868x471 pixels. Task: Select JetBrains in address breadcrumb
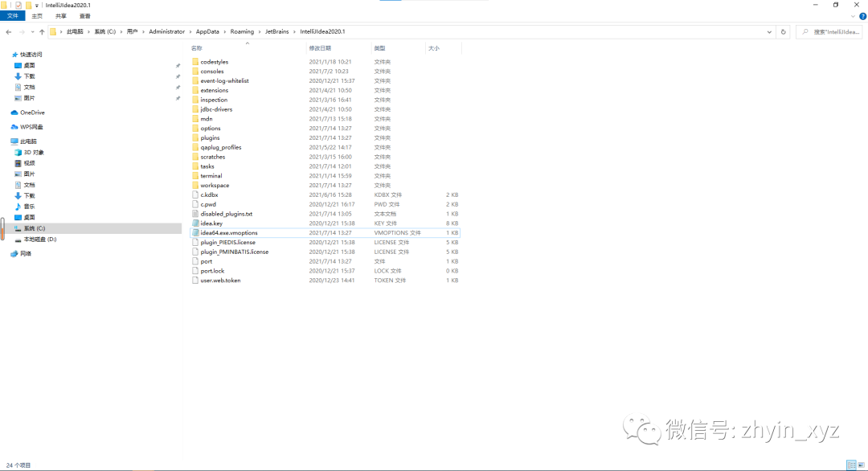coord(276,32)
